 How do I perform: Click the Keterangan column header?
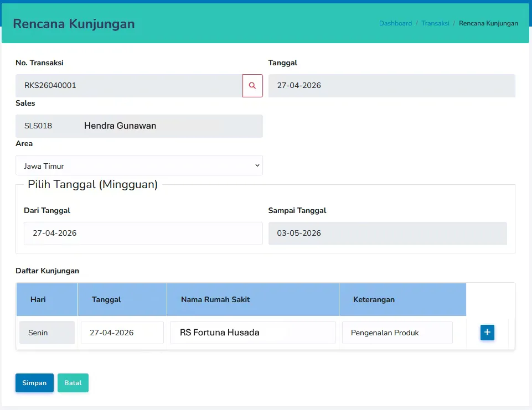402,299
